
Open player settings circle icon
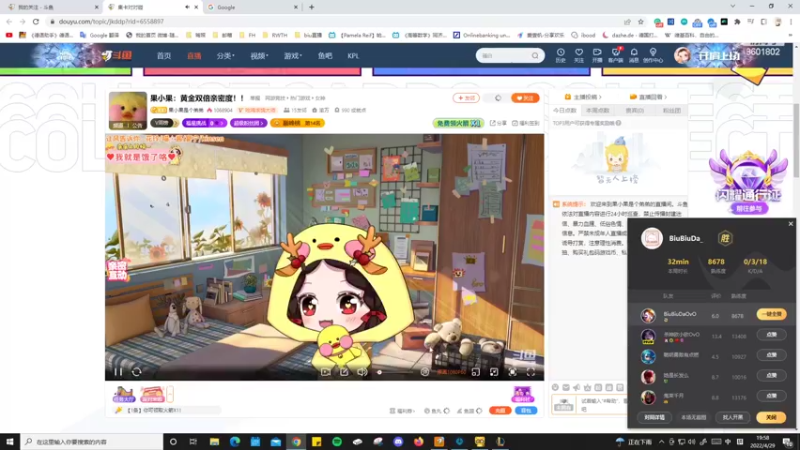pyautogui.click(x=424, y=372)
